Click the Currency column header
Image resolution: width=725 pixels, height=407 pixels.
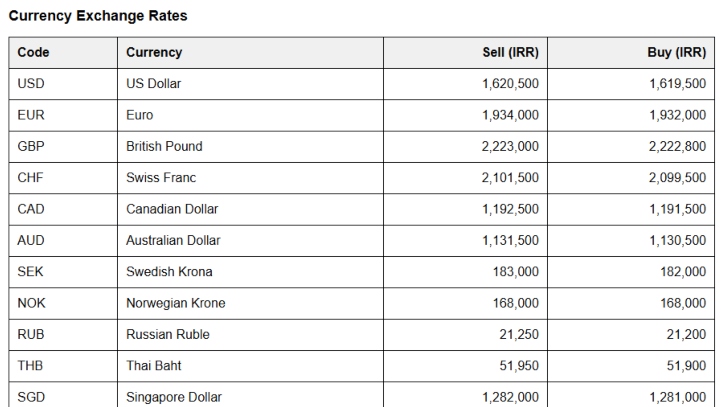[x=154, y=52]
